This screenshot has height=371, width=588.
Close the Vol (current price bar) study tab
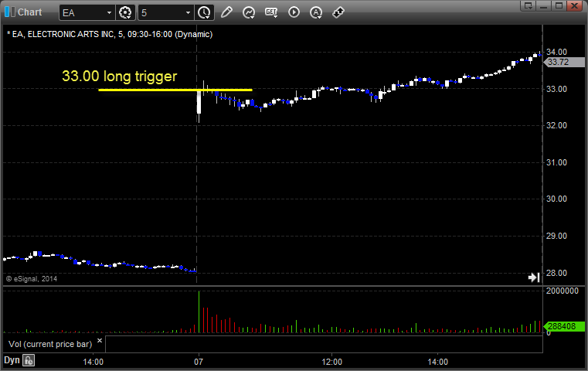click(100, 341)
